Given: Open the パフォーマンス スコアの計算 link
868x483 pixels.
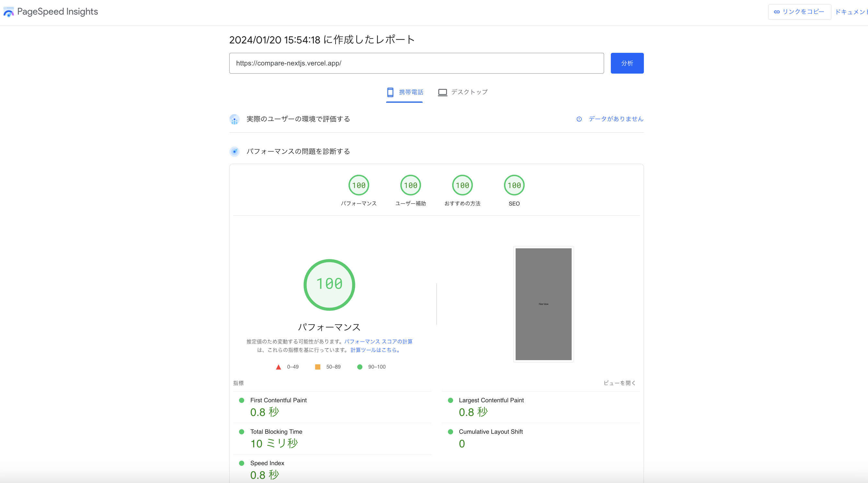Looking at the screenshot, I should point(379,342).
